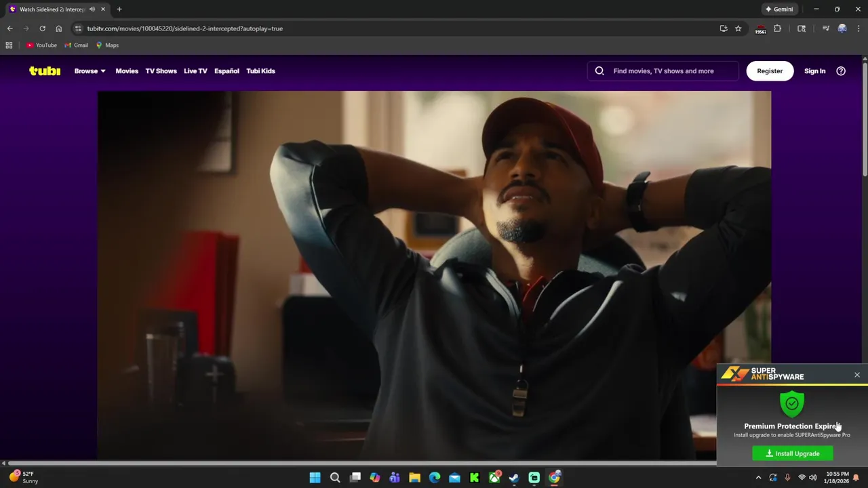Open the Gmail bookmark

tap(76, 45)
